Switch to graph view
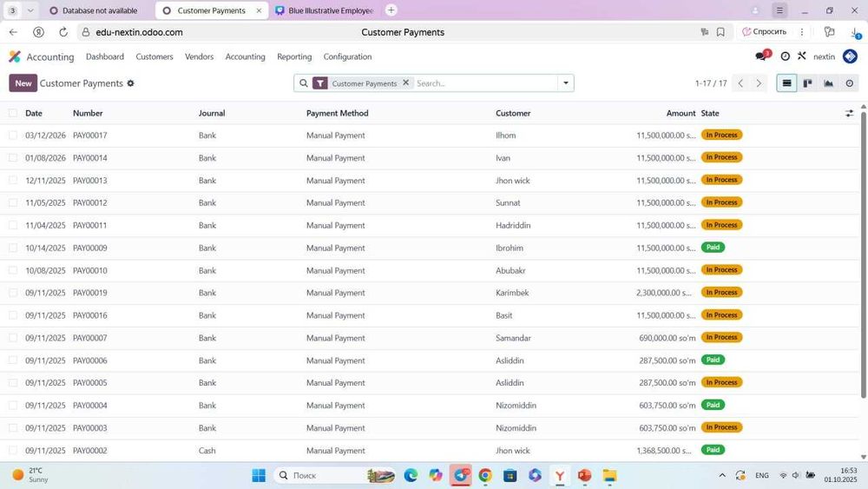The width and height of the screenshot is (868, 489). (x=828, y=83)
